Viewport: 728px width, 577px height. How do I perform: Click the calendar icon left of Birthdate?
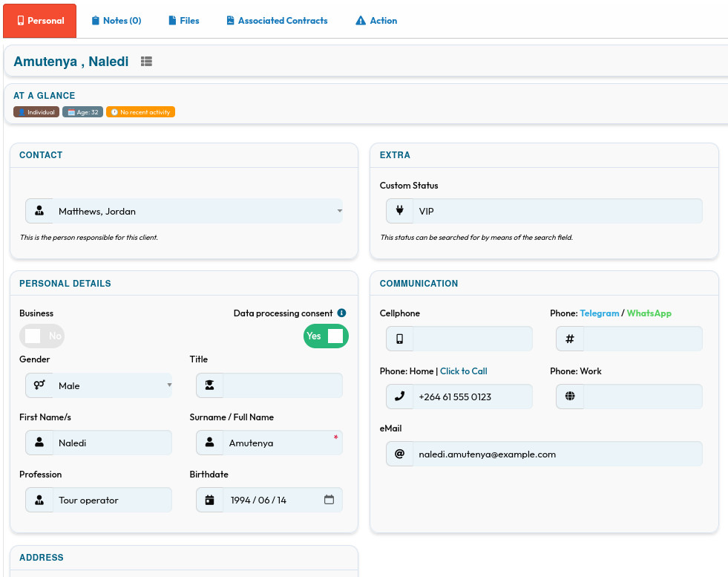pyautogui.click(x=210, y=500)
